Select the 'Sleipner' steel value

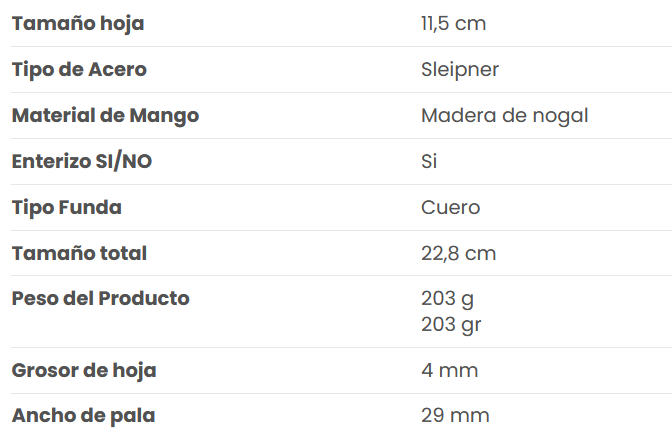tap(460, 70)
